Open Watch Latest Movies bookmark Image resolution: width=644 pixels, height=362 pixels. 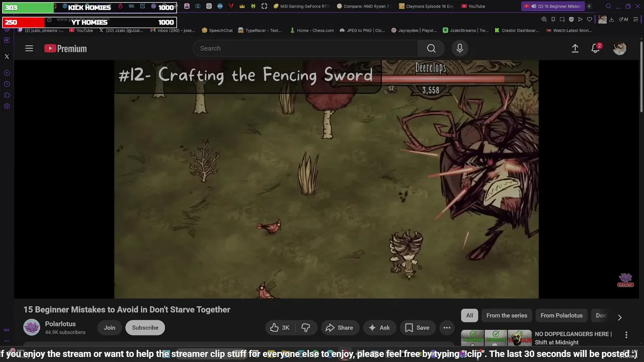[569, 30]
